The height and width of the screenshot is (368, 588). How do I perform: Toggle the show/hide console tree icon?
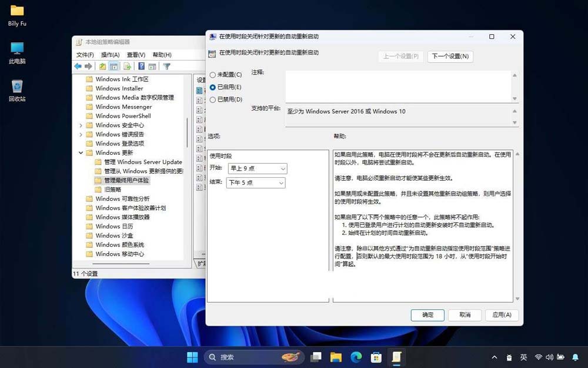point(113,67)
